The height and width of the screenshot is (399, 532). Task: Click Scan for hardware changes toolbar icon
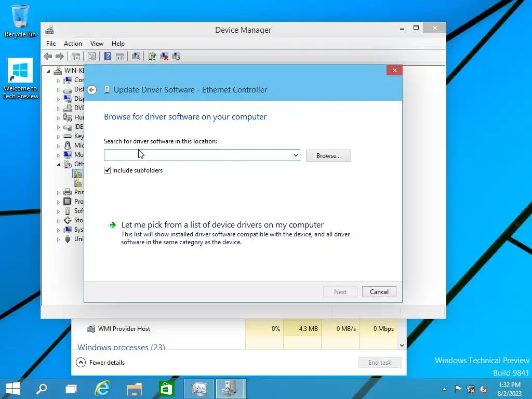point(136,56)
